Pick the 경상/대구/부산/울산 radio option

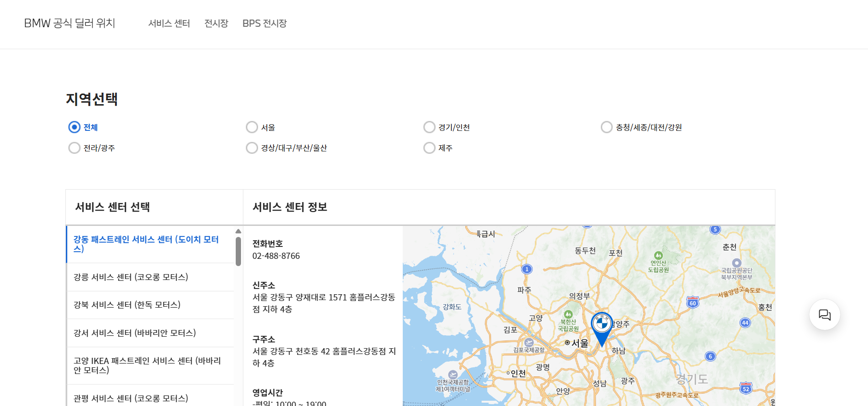coord(251,148)
